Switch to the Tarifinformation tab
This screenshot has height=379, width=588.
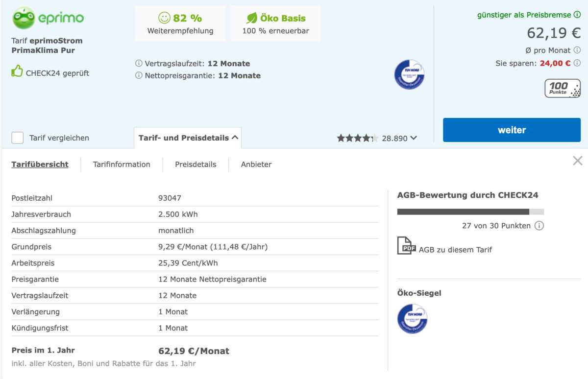[x=122, y=165]
